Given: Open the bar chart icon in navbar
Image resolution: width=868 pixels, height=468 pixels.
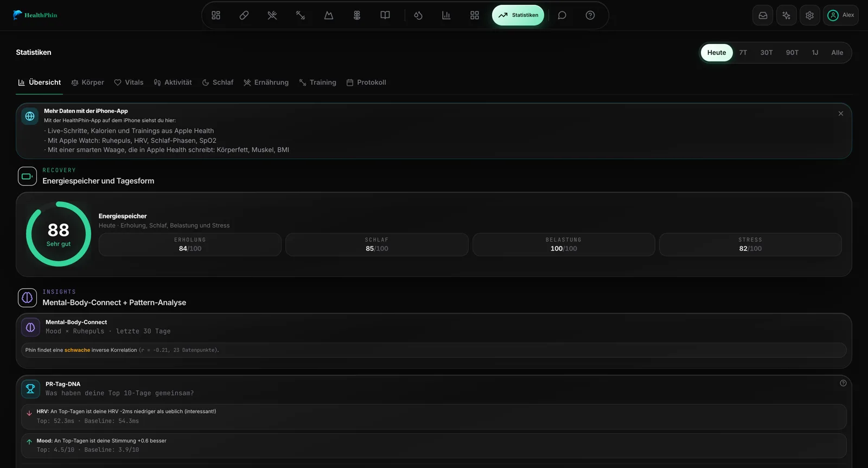Looking at the screenshot, I should point(446,15).
